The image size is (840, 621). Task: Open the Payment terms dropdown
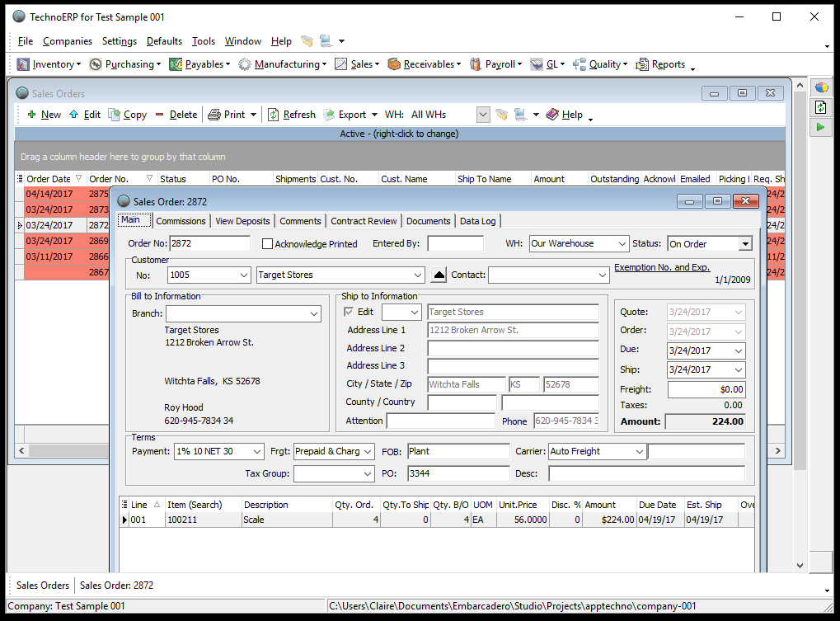257,452
